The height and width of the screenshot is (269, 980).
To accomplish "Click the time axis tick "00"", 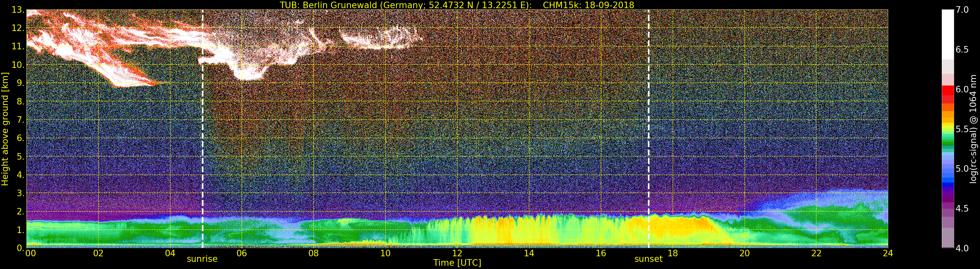I will (x=30, y=254).
